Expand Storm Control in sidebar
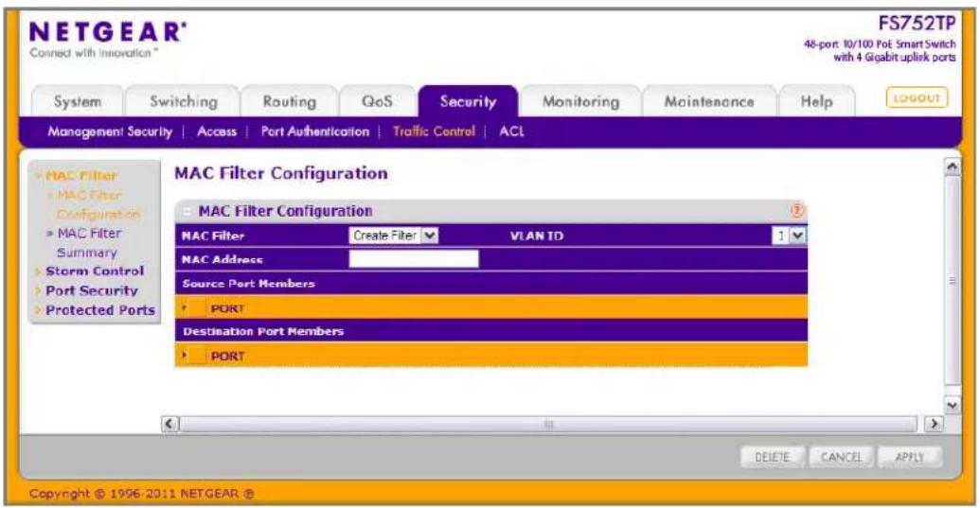The height and width of the screenshot is (508, 980). point(95,271)
